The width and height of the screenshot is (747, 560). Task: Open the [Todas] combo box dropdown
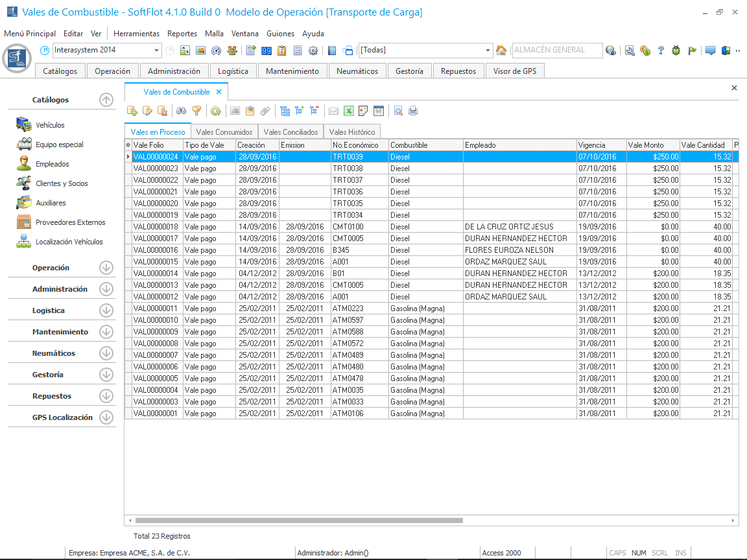click(x=488, y=51)
